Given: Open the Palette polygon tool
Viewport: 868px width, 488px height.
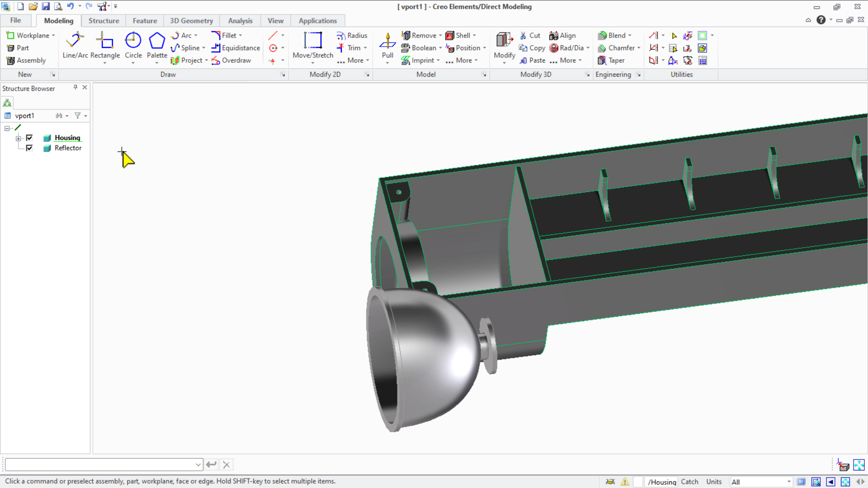Looking at the screenshot, I should pyautogui.click(x=157, y=45).
